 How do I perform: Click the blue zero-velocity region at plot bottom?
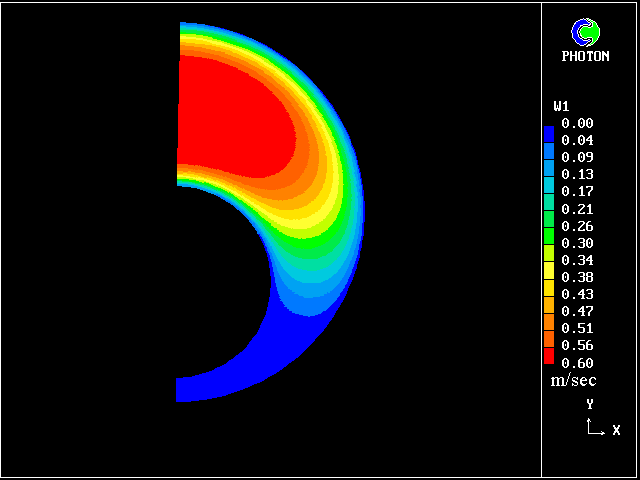240,370
